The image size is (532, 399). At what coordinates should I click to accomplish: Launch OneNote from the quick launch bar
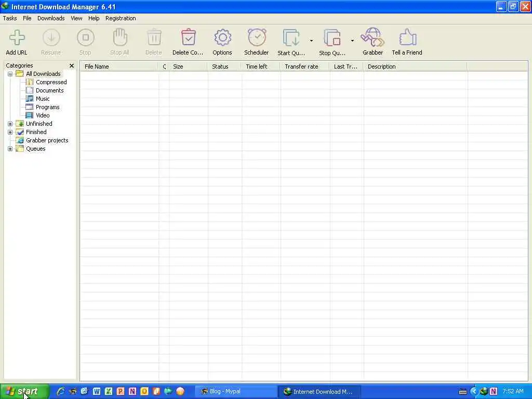coord(132,391)
